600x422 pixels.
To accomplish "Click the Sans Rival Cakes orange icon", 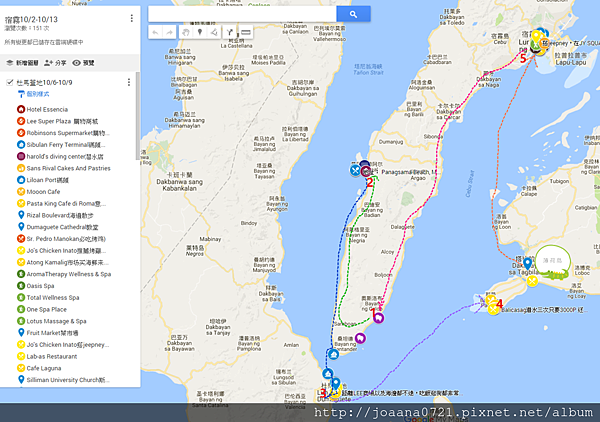I will [21, 168].
